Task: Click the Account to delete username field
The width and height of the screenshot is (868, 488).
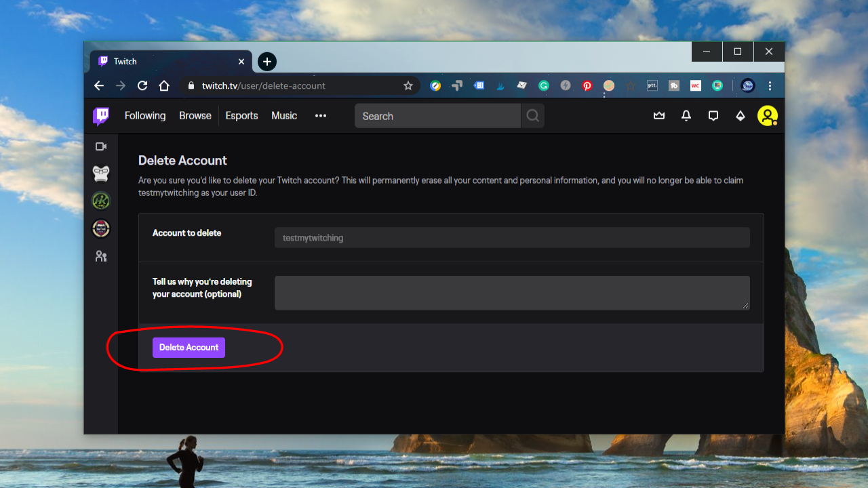Action: [x=512, y=238]
